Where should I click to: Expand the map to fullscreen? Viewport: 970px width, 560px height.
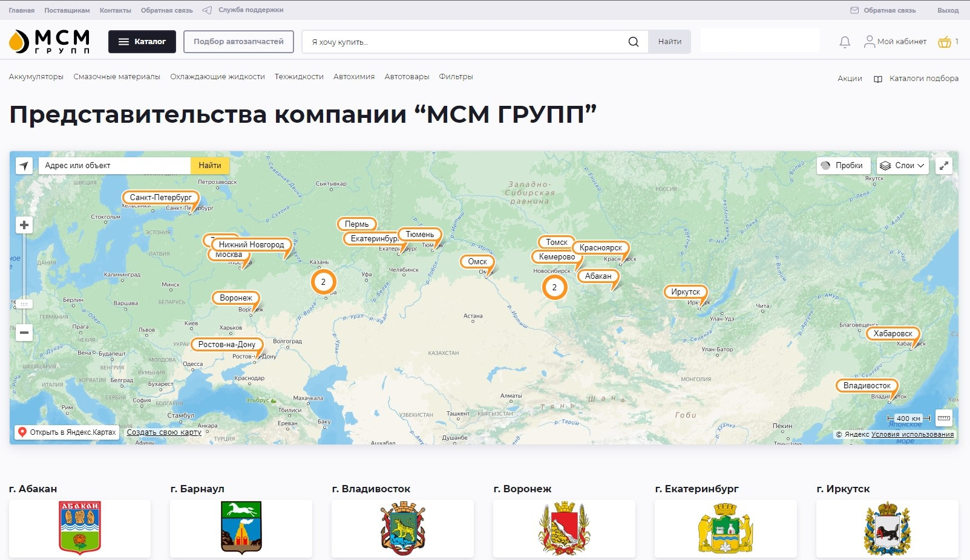click(x=944, y=166)
